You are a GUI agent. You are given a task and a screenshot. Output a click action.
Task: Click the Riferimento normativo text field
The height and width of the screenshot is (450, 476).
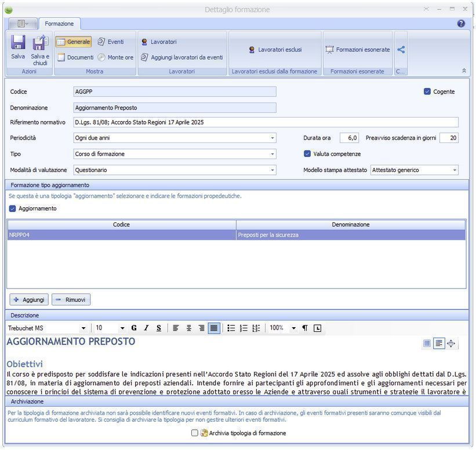coord(266,122)
